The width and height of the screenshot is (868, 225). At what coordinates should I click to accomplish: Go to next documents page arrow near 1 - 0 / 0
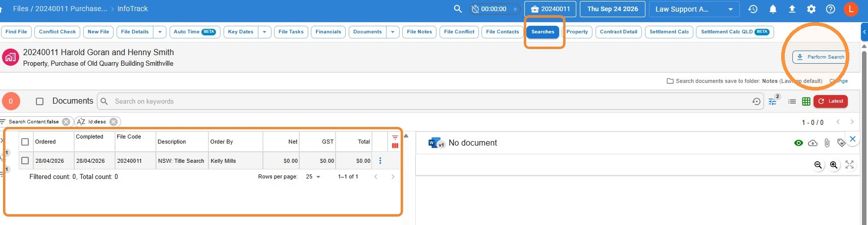(852, 122)
